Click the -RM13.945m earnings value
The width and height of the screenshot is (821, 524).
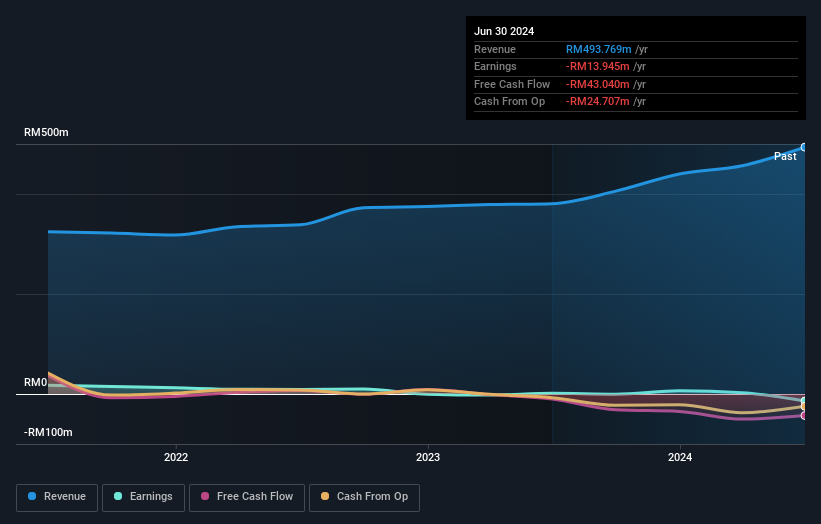coord(597,66)
